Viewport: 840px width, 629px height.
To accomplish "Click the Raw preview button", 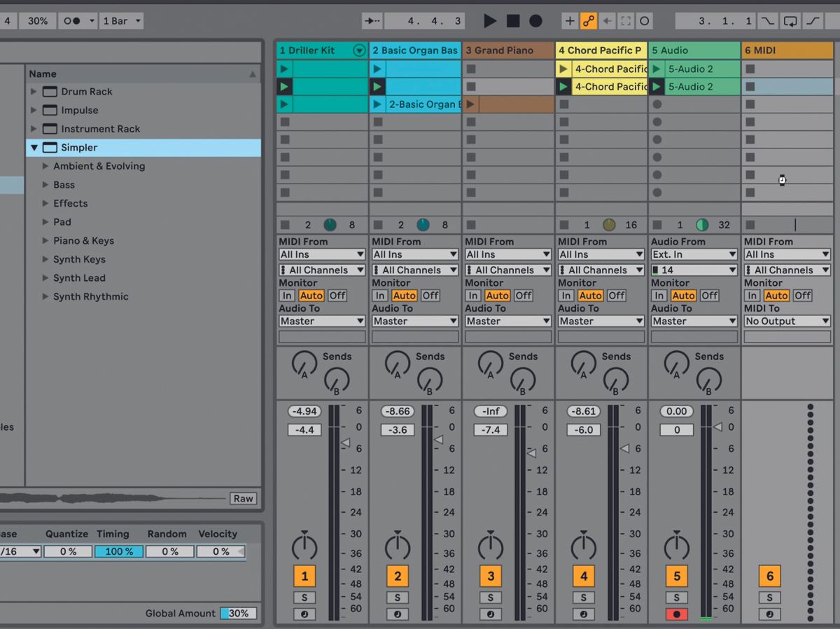I will click(x=244, y=499).
